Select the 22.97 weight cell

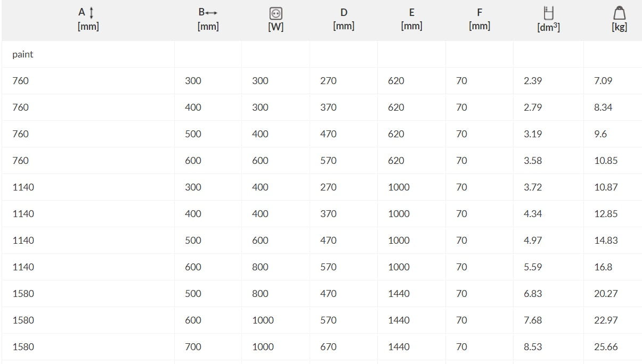(x=606, y=320)
